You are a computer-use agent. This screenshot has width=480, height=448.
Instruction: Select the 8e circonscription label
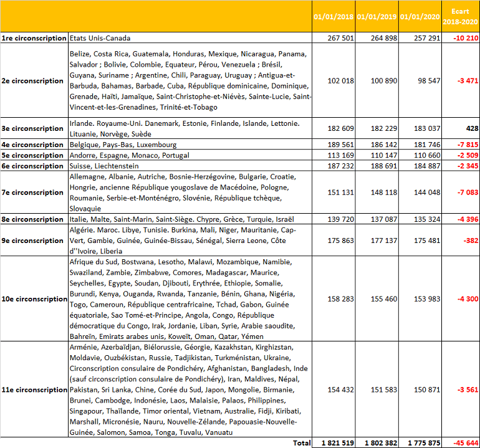[32, 219]
